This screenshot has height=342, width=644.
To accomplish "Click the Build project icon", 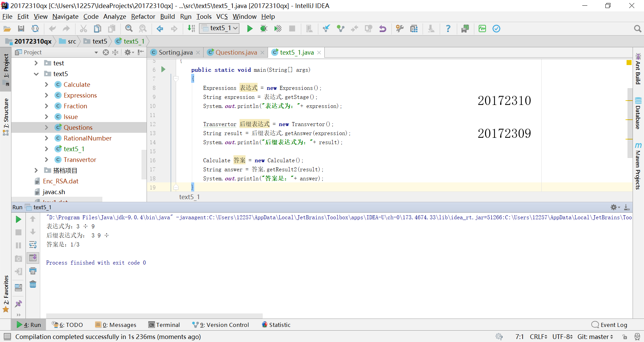I will tap(191, 29).
